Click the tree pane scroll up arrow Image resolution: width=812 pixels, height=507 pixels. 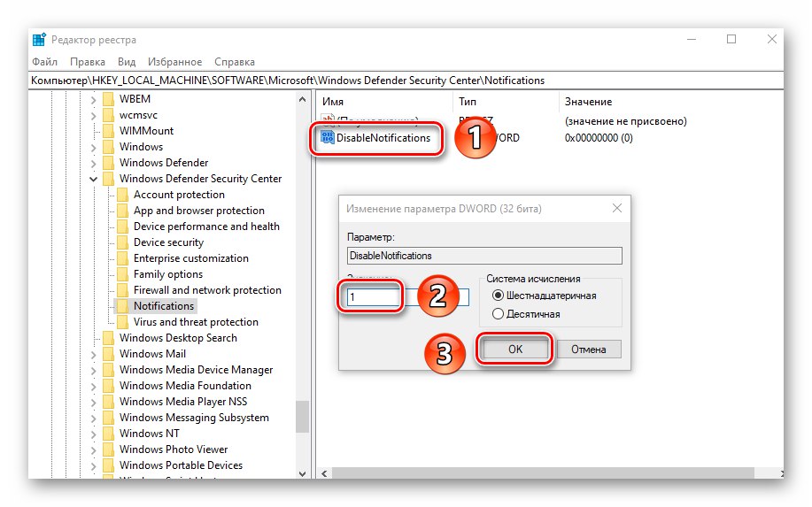click(303, 99)
